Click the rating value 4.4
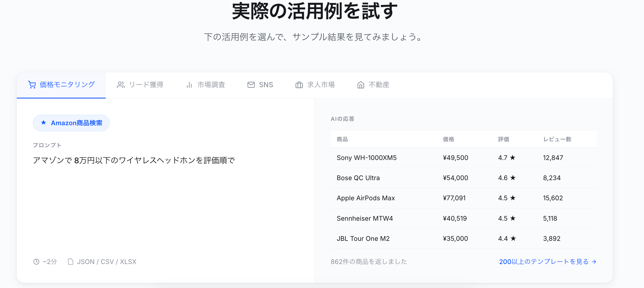Viewport: 644px width, 288px height. [503, 239]
